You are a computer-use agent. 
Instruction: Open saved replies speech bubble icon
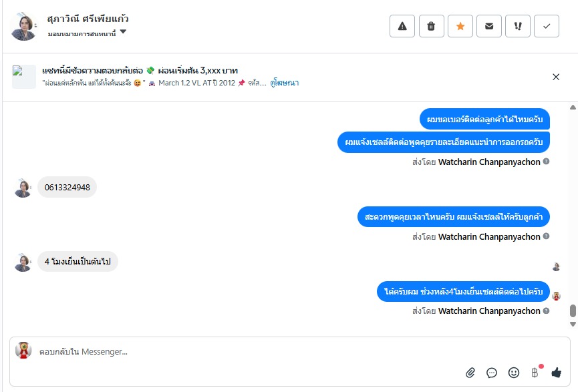click(492, 373)
